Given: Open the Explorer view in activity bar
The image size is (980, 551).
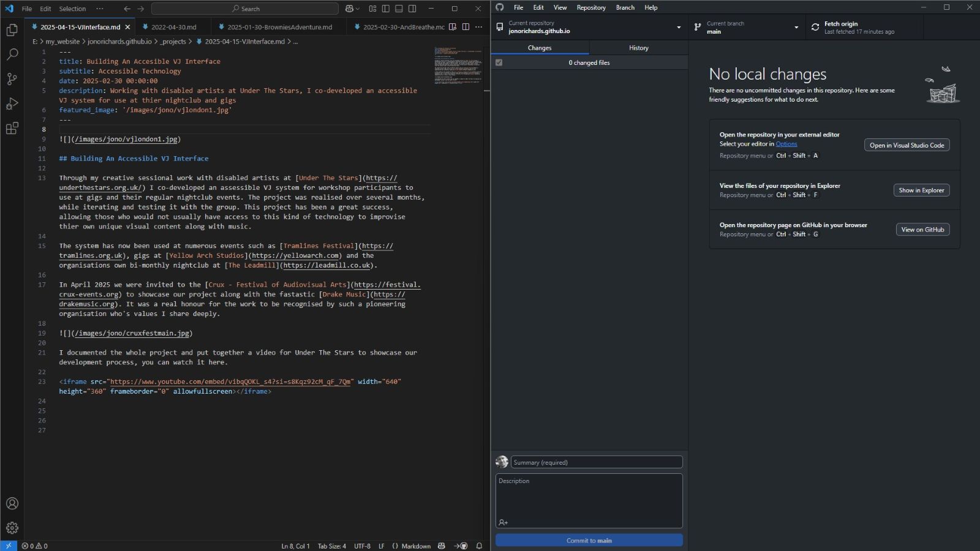Looking at the screenshot, I should pos(12,30).
